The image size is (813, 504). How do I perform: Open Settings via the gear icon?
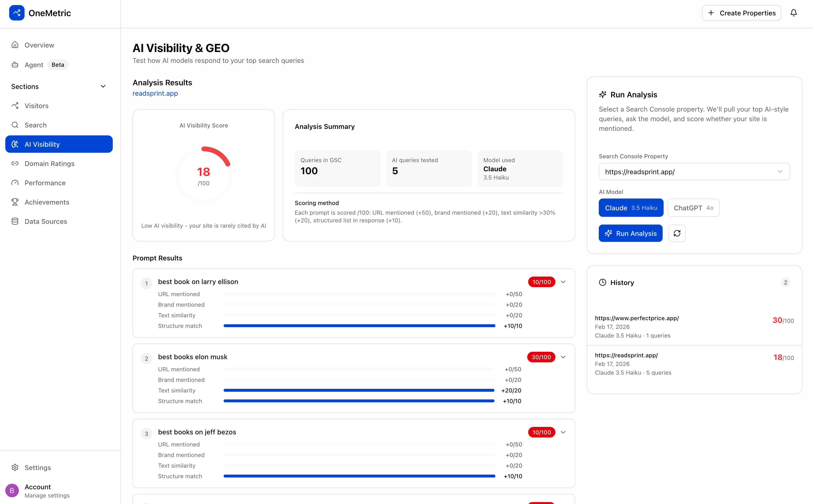coord(15,467)
